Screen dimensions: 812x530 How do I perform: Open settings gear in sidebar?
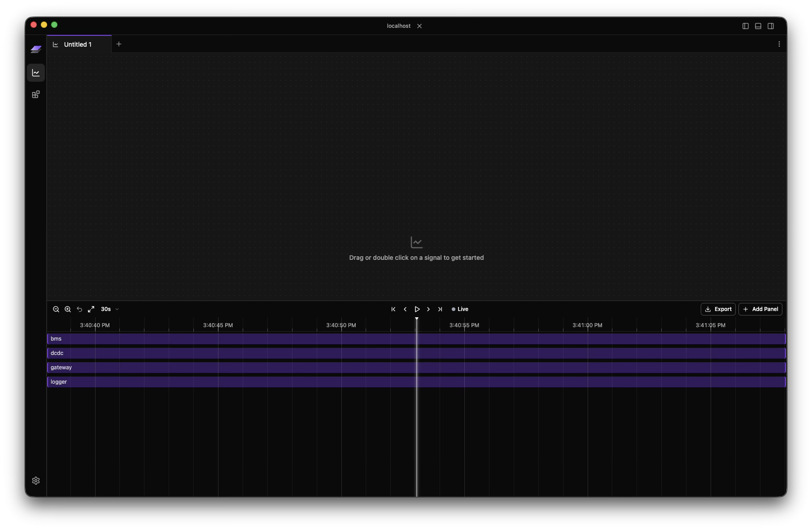tap(36, 481)
